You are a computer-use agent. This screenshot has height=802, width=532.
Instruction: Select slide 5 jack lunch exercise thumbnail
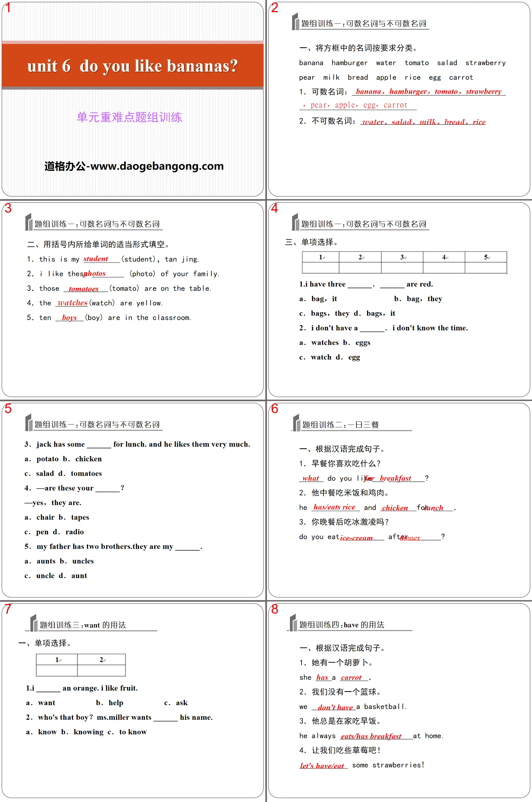(x=132, y=501)
